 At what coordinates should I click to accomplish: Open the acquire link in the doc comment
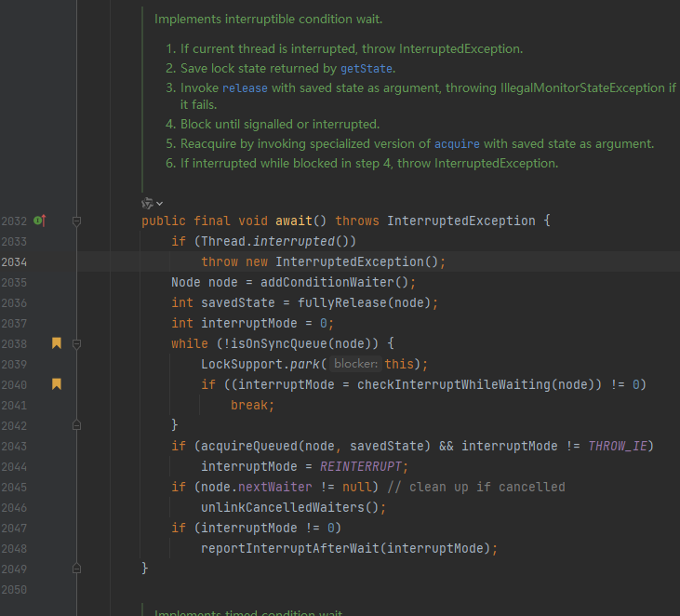pyautogui.click(x=457, y=144)
